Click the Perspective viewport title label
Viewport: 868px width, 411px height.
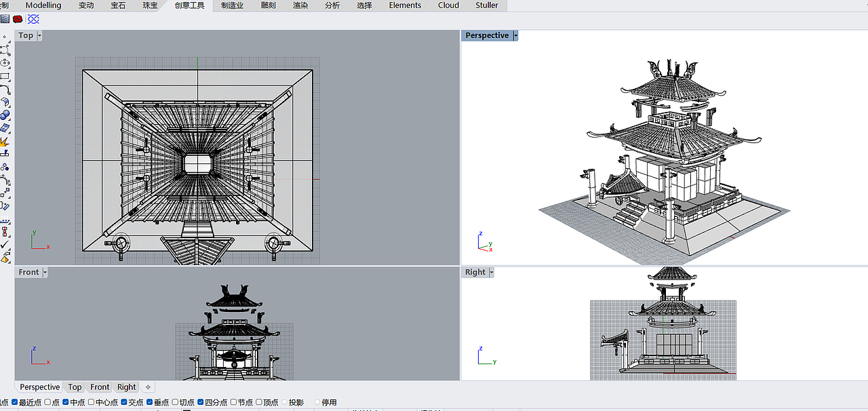point(487,35)
